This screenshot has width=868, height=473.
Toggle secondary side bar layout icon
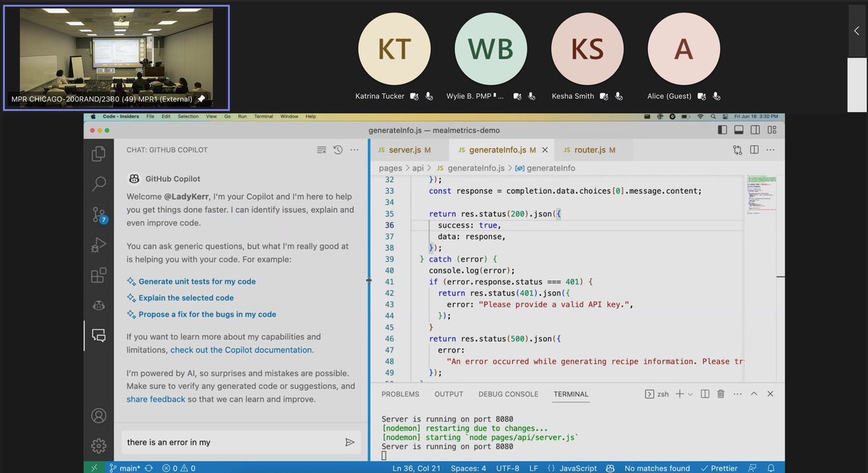pos(754,130)
